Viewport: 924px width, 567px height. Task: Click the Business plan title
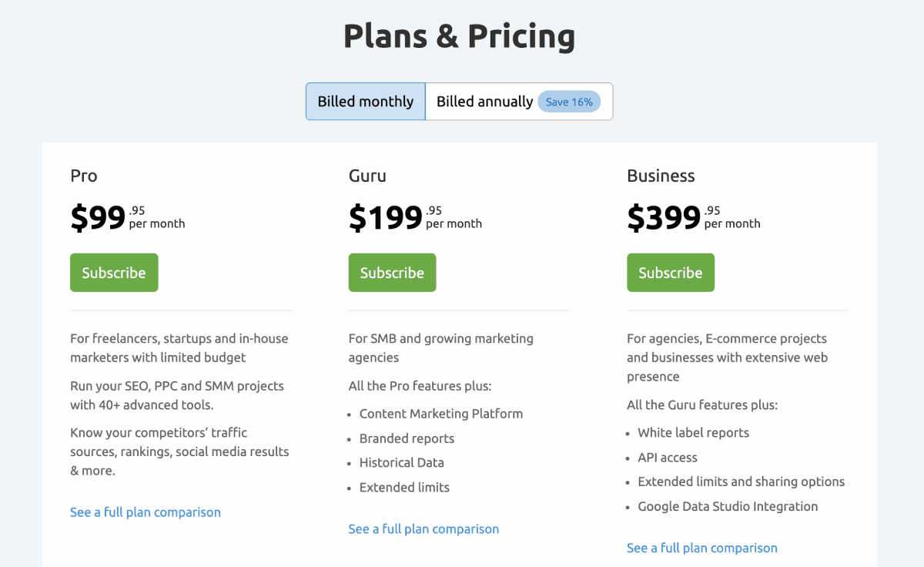[661, 176]
